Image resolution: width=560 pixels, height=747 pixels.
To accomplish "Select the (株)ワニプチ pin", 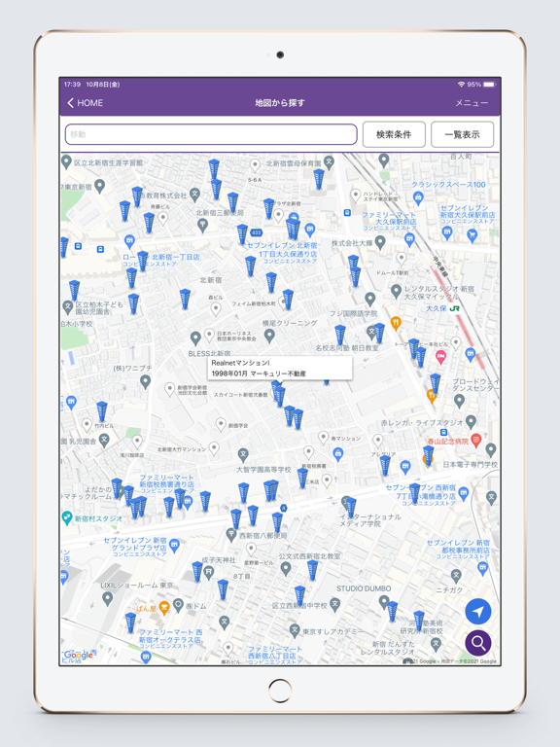I will tap(146, 381).
